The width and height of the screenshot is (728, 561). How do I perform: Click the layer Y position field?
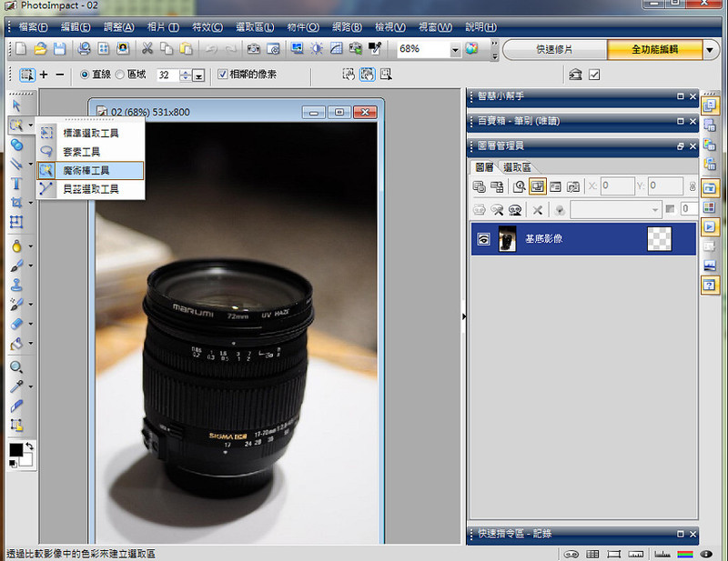[666, 186]
